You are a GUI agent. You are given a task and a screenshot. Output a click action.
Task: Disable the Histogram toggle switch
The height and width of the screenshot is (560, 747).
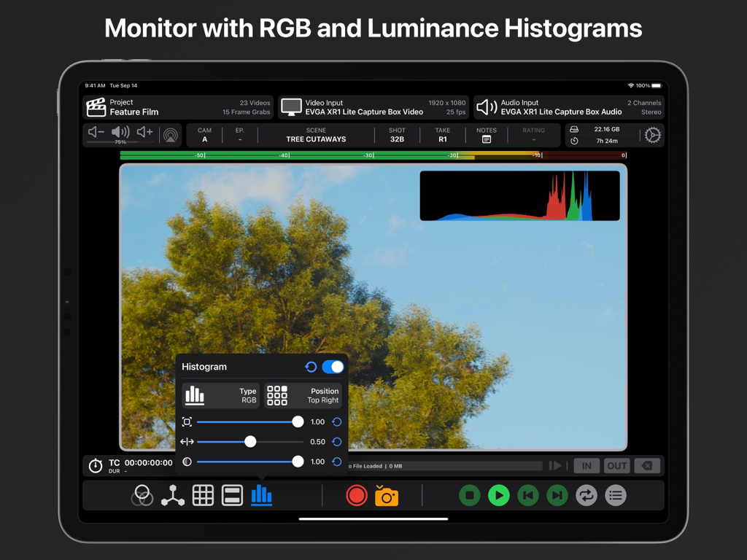click(333, 367)
